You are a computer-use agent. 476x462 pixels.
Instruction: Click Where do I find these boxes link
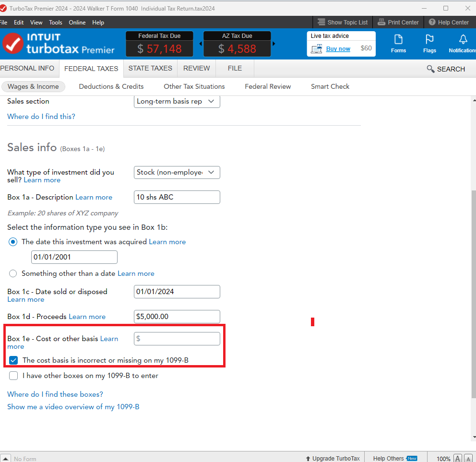coord(55,394)
